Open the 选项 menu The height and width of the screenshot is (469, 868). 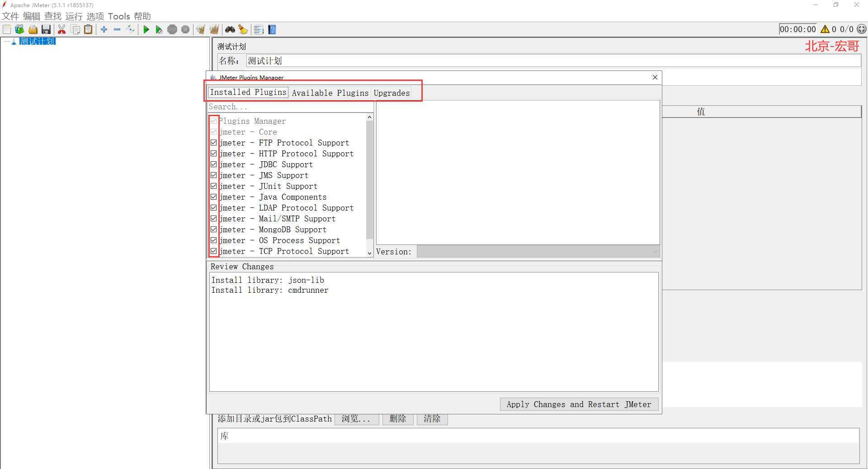tap(95, 16)
